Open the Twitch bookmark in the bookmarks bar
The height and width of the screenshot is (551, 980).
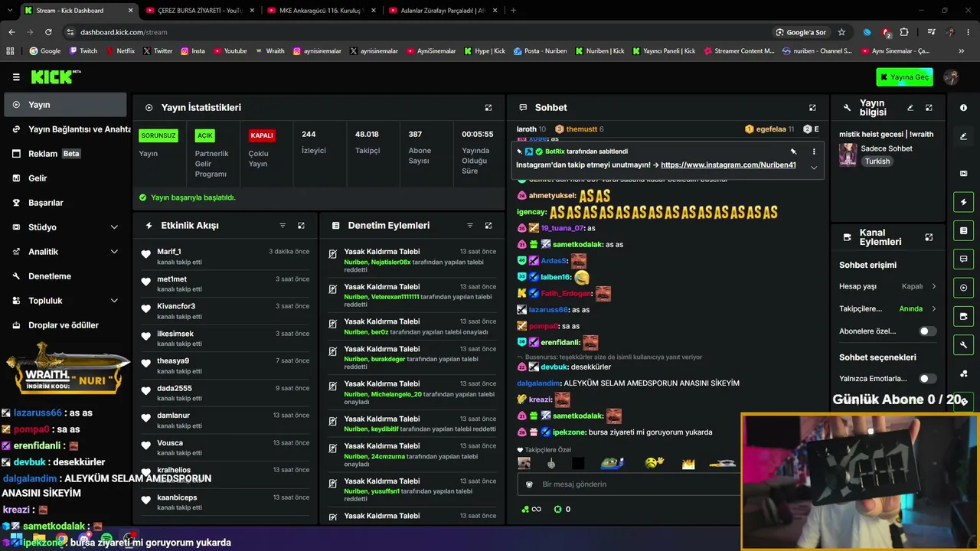tap(83, 51)
